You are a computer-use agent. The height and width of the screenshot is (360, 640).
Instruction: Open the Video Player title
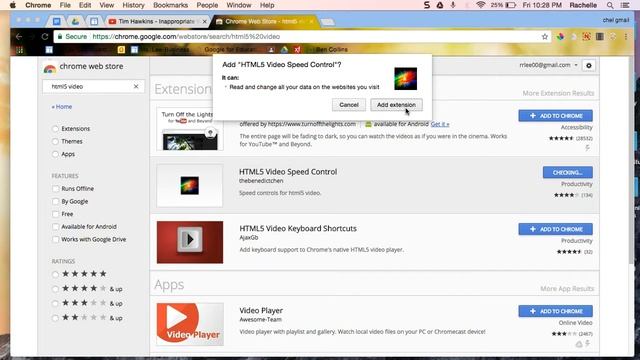point(261,311)
